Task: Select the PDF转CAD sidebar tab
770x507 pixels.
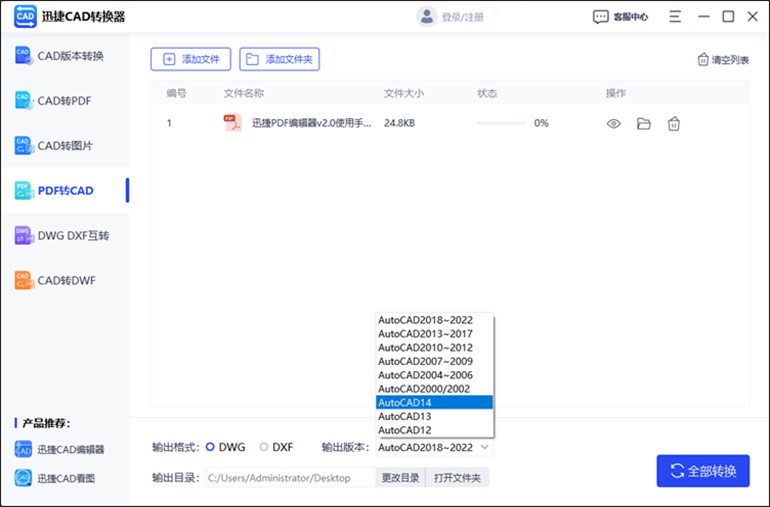Action: coord(65,191)
